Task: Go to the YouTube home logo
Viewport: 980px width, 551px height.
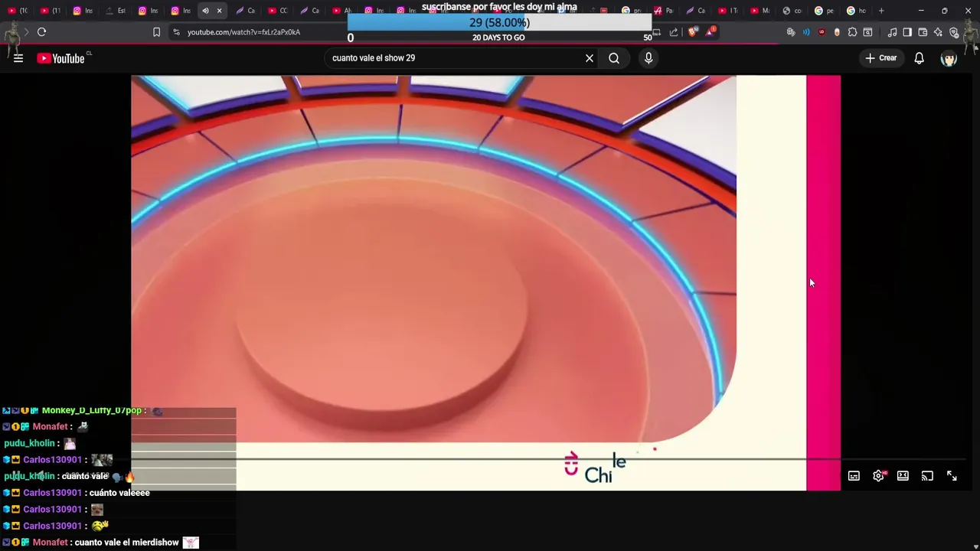Action: point(60,58)
